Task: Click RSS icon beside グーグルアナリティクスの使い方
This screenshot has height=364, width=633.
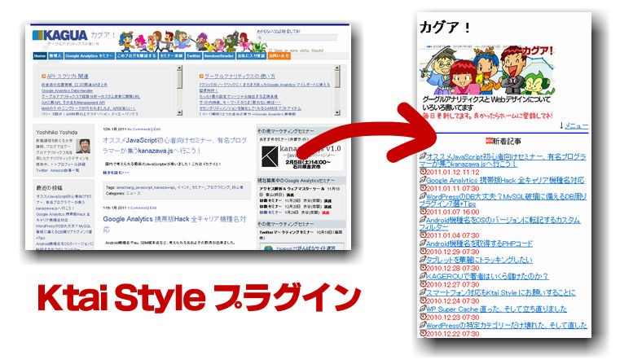Action: (201, 76)
